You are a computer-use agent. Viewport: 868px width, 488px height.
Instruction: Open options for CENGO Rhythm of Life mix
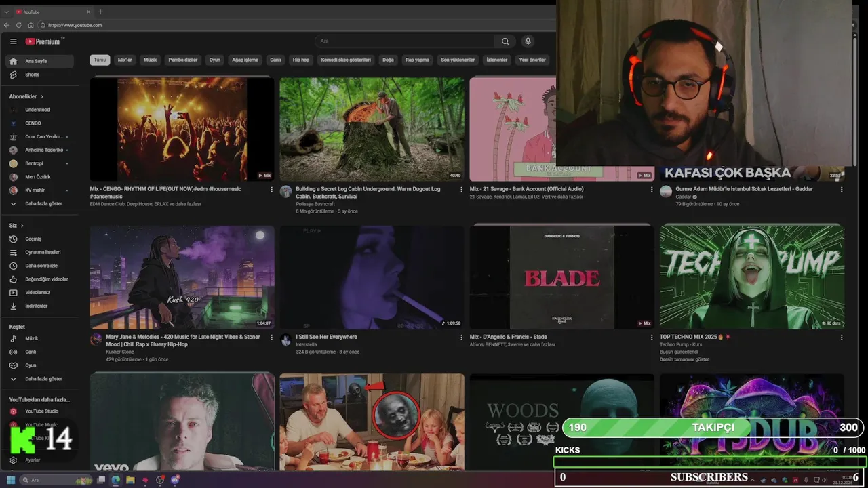tap(272, 190)
